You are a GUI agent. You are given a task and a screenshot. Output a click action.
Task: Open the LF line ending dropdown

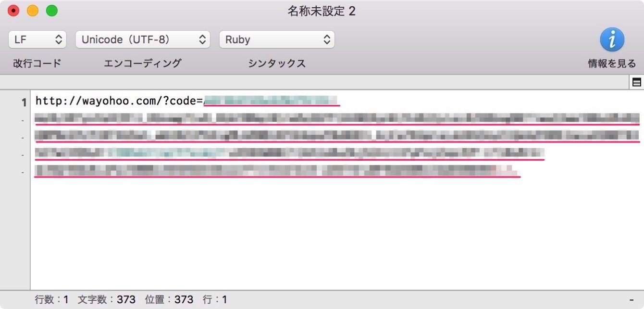37,39
